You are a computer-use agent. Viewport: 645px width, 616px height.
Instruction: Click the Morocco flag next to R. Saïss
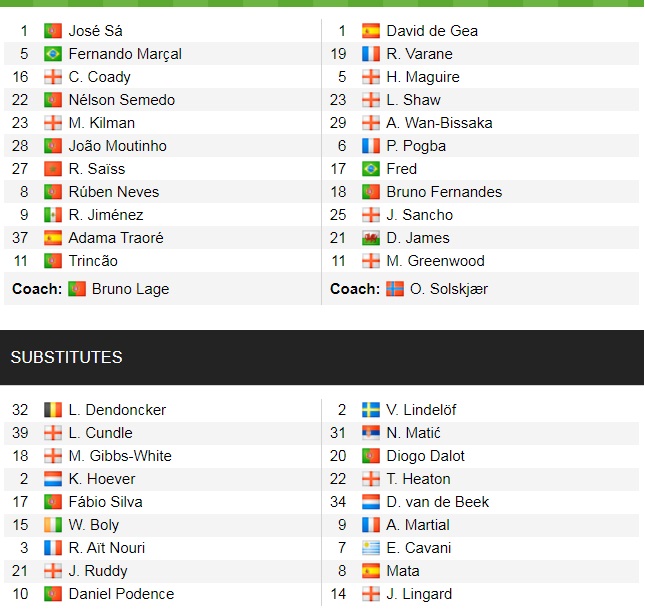click(x=53, y=169)
